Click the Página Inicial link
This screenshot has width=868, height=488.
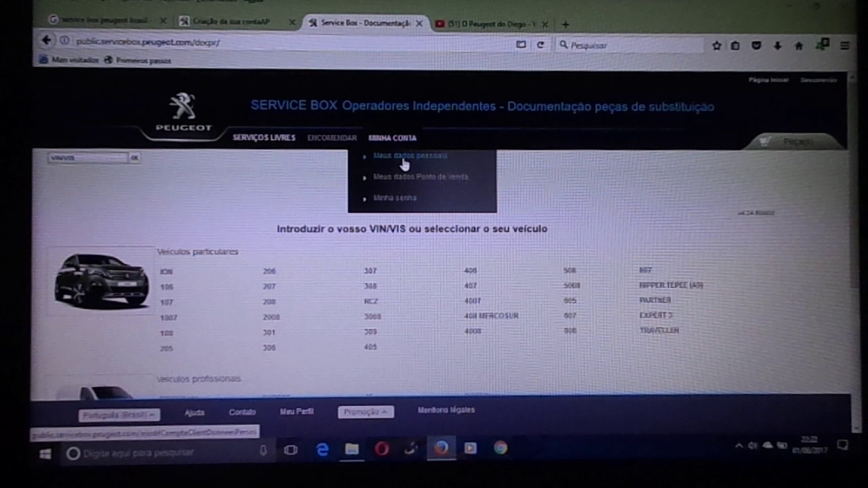768,80
